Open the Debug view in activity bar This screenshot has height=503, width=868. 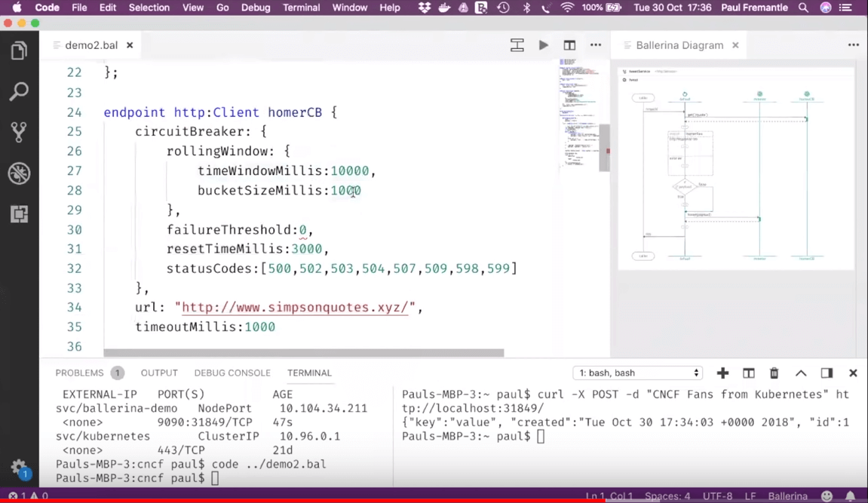coord(19,173)
